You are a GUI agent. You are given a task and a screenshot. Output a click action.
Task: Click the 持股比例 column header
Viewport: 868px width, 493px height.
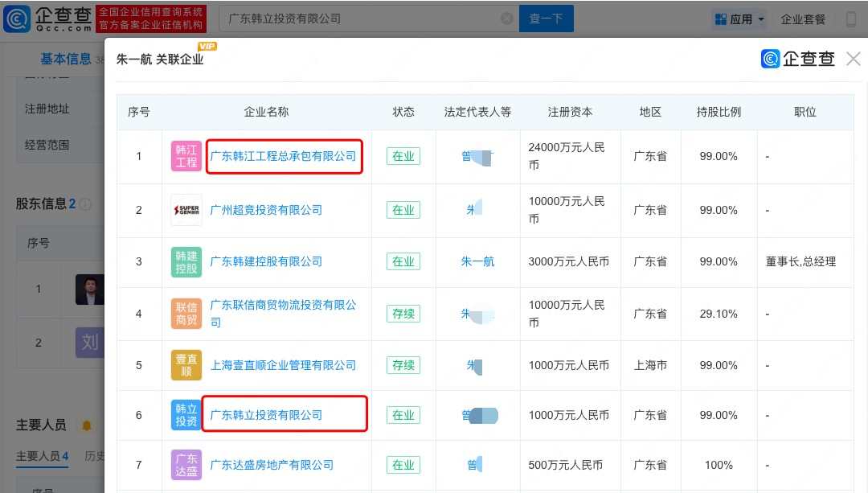(x=719, y=112)
